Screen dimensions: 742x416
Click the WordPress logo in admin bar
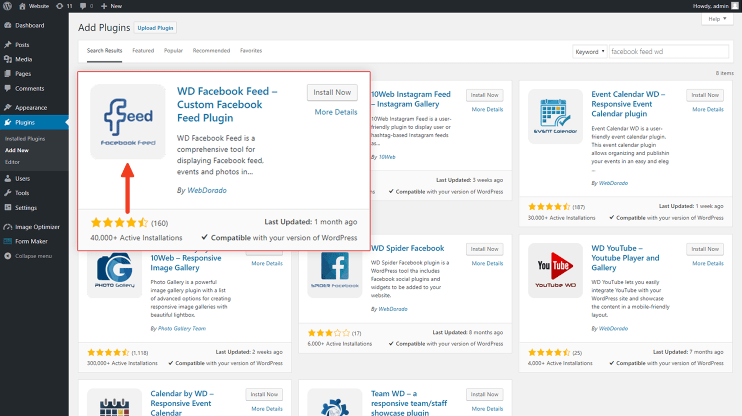(x=7, y=6)
